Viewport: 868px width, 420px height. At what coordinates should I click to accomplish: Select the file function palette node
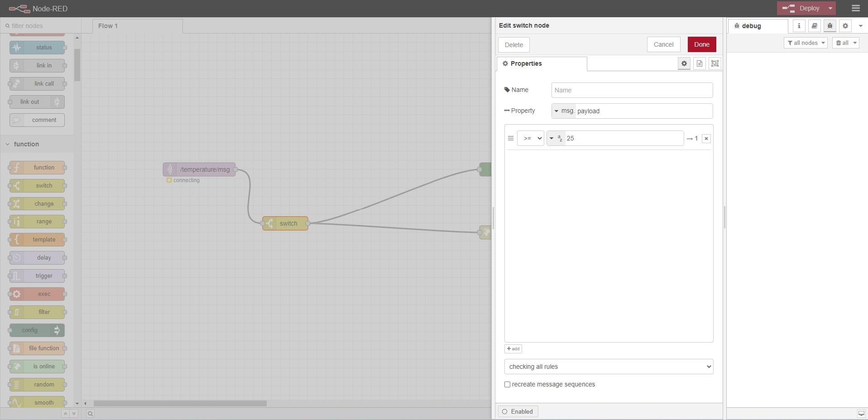(37, 348)
